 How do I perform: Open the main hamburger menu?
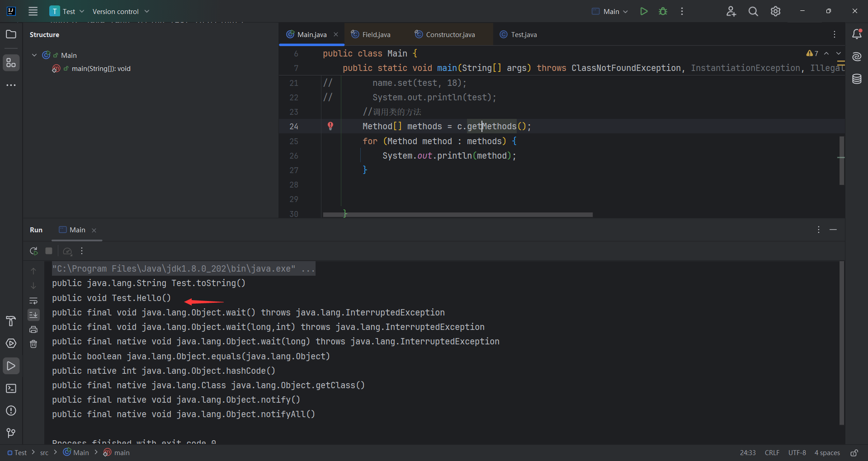(33, 11)
